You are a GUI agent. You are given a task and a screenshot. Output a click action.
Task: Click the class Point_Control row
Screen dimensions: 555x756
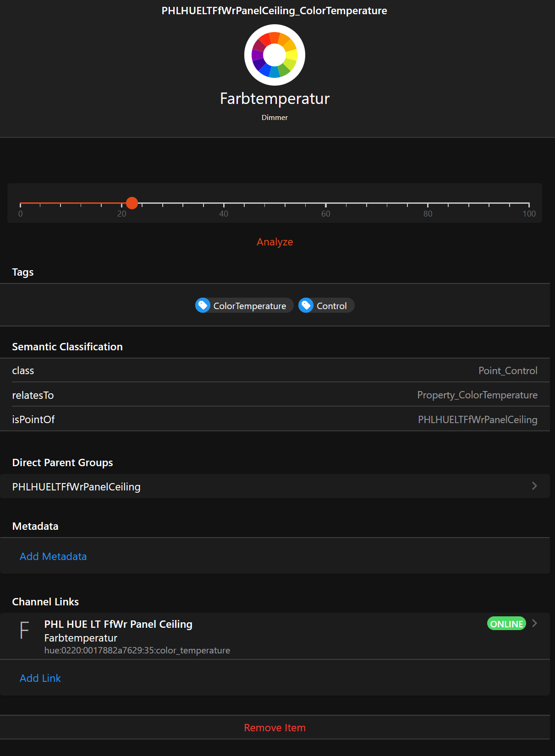(x=275, y=370)
